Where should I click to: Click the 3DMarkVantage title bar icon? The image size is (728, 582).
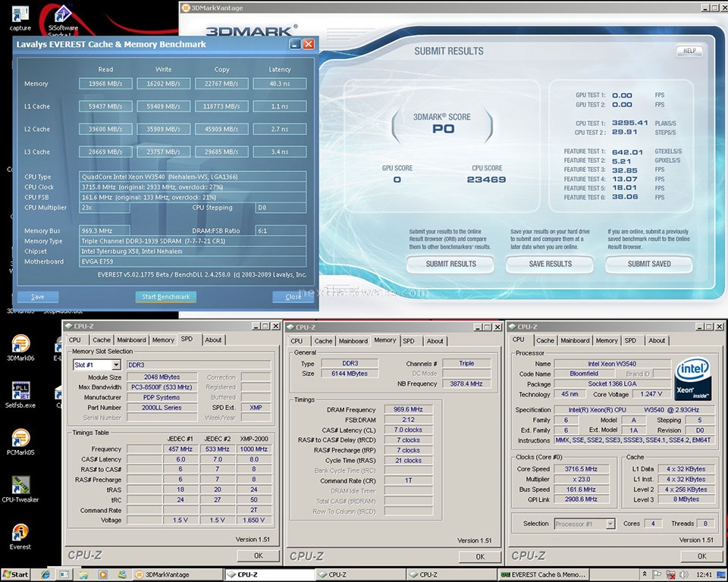pos(185,8)
